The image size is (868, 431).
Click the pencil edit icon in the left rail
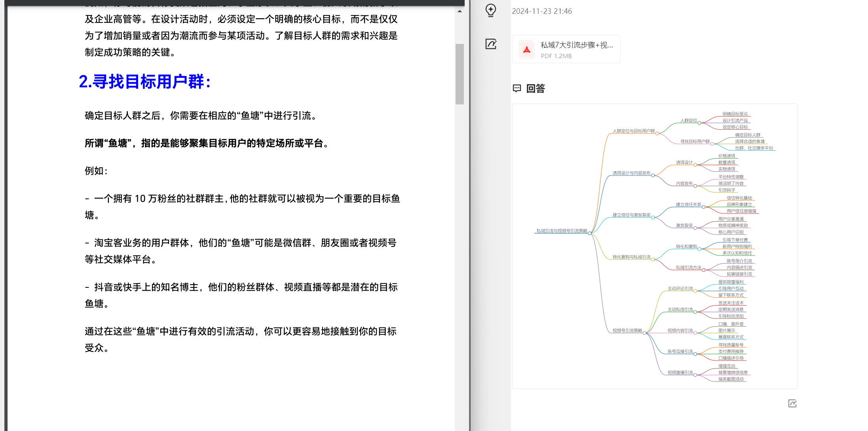[x=491, y=44]
